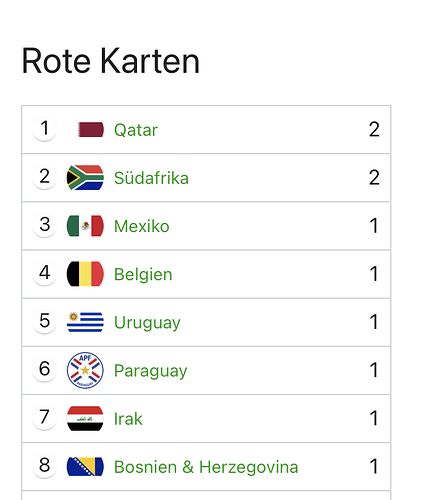Open the Qatar team link
This screenshot has width=425, height=500.
(136, 130)
